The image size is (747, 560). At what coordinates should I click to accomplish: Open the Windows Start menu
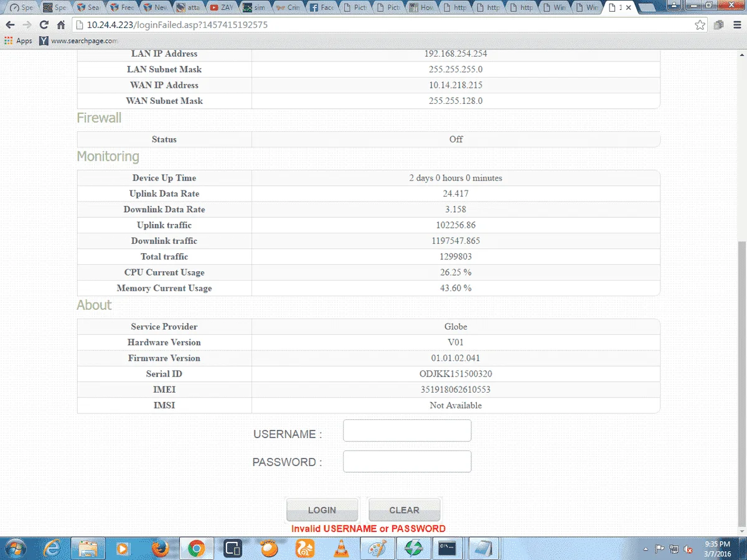14,548
